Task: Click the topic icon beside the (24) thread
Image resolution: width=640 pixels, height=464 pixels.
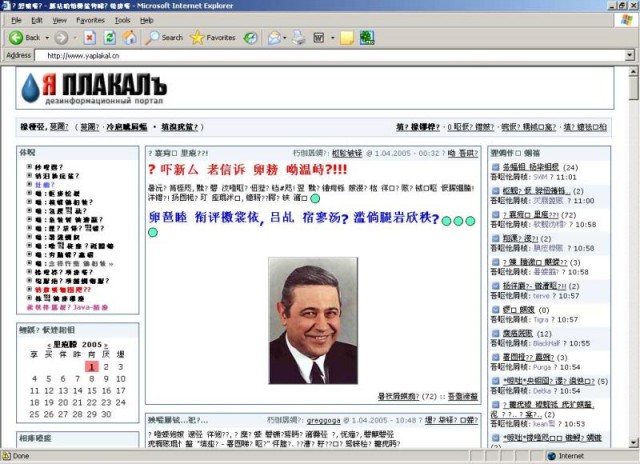Action: (x=495, y=167)
